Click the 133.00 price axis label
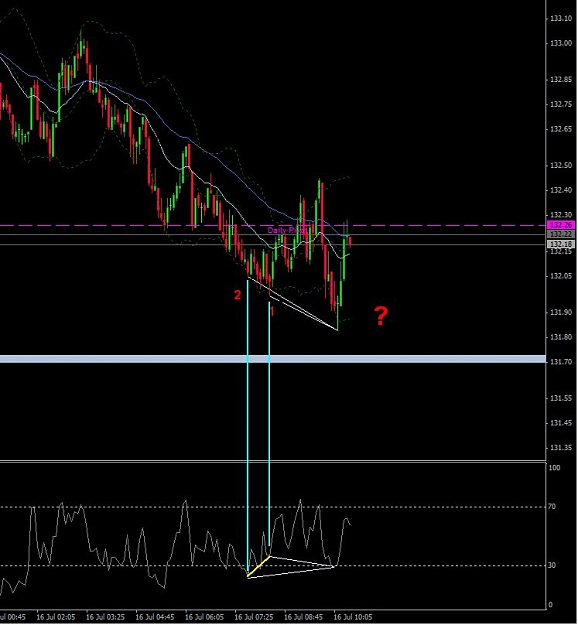The height and width of the screenshot is (625, 578). click(x=560, y=43)
